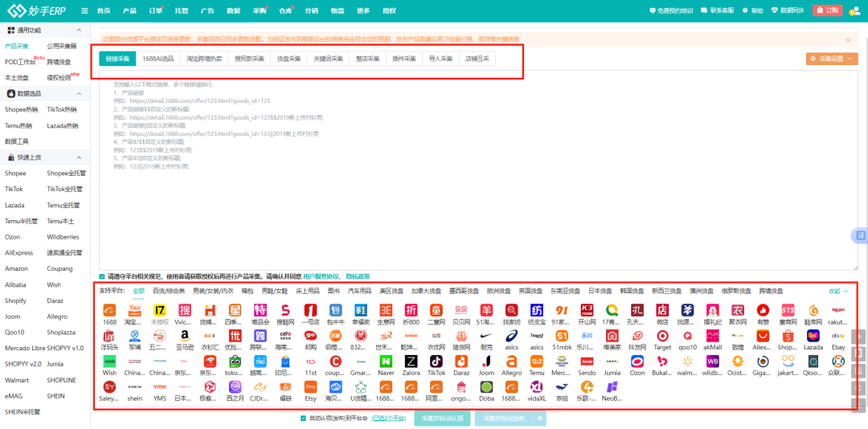
Task: Collapse the 通用功能 sidebar section
Action: coord(79,31)
